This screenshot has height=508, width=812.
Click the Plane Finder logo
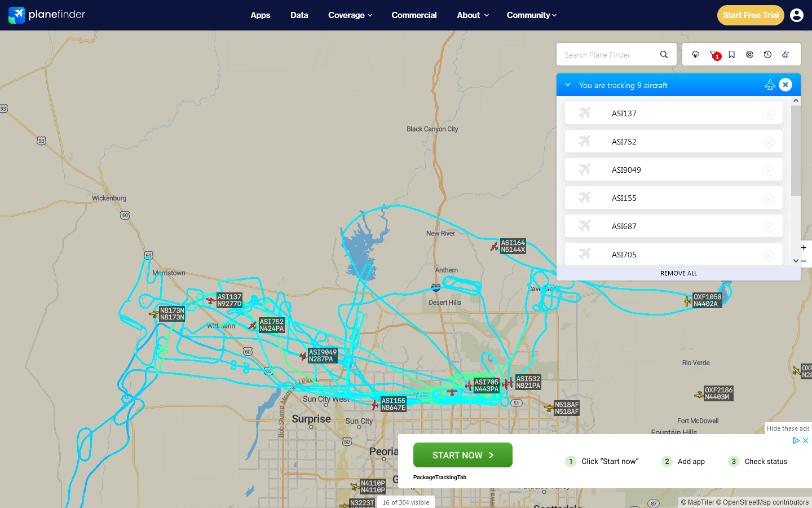click(x=47, y=15)
